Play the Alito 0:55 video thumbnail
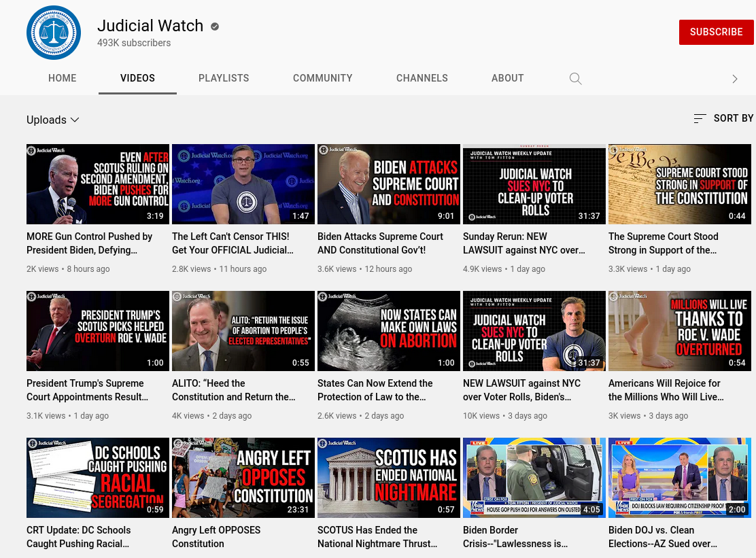Screen dimensions: 756x558 (x=243, y=331)
